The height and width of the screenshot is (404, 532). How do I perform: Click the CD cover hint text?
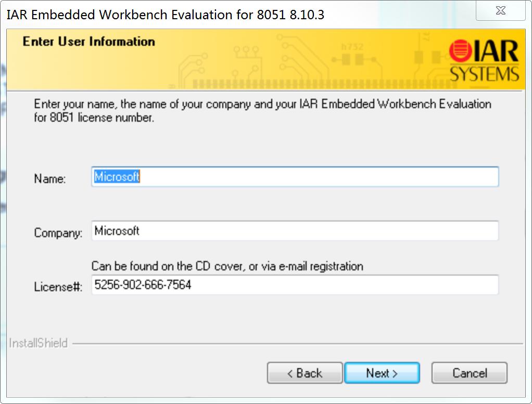(x=227, y=266)
